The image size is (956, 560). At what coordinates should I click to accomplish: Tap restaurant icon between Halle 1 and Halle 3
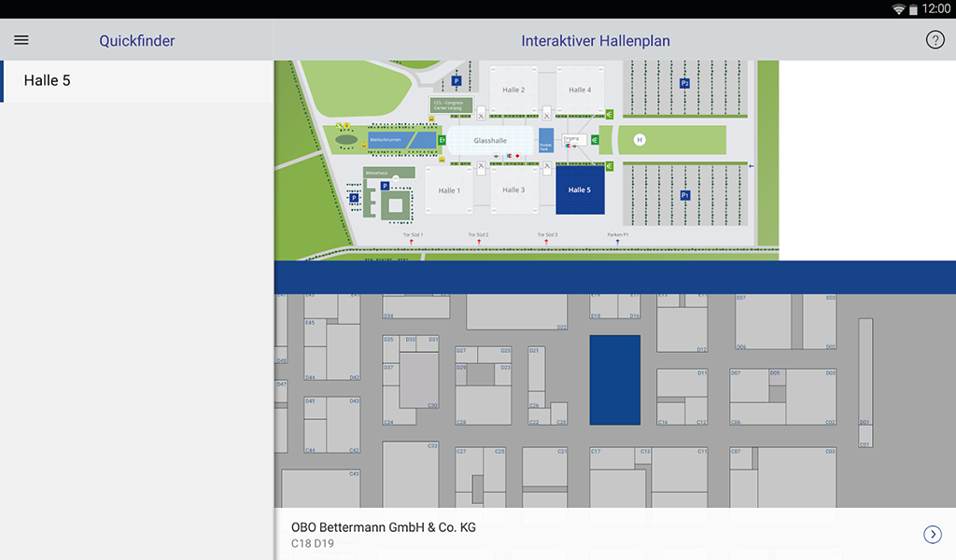pyautogui.click(x=481, y=167)
